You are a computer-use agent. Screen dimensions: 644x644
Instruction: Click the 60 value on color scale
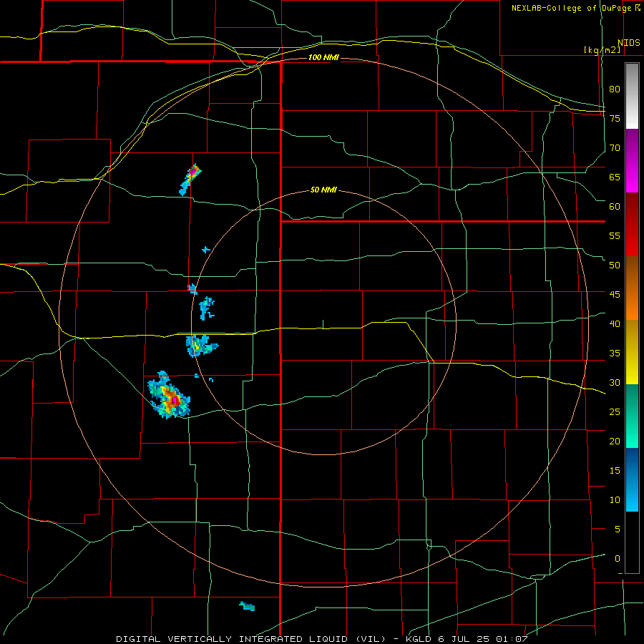615,206
